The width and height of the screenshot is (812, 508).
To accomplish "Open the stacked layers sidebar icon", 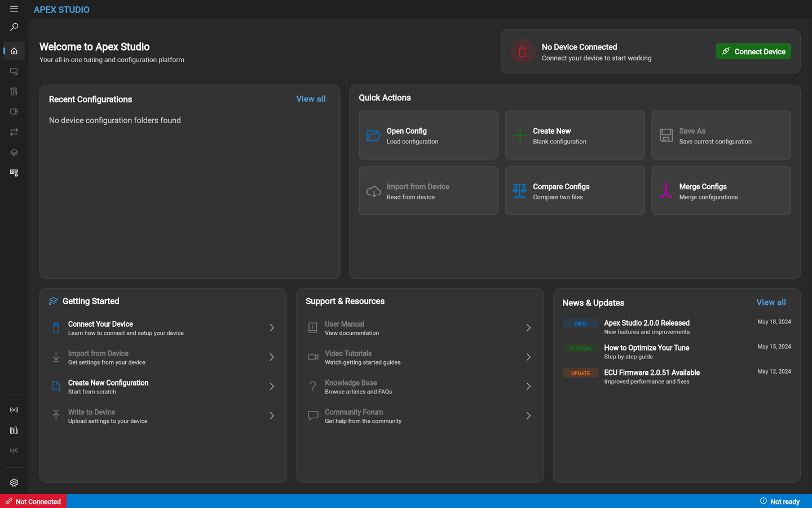I will coord(14,152).
